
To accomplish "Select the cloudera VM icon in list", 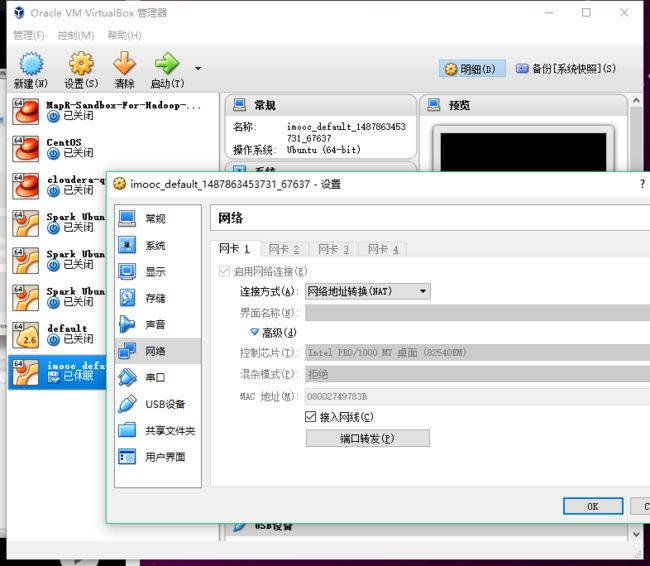I will click(25, 186).
